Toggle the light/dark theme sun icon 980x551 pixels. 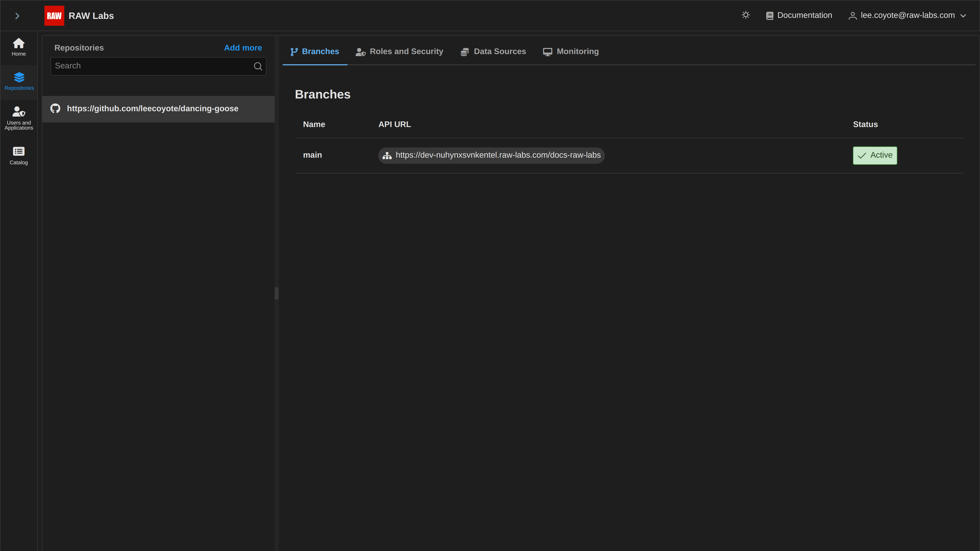[x=746, y=15]
